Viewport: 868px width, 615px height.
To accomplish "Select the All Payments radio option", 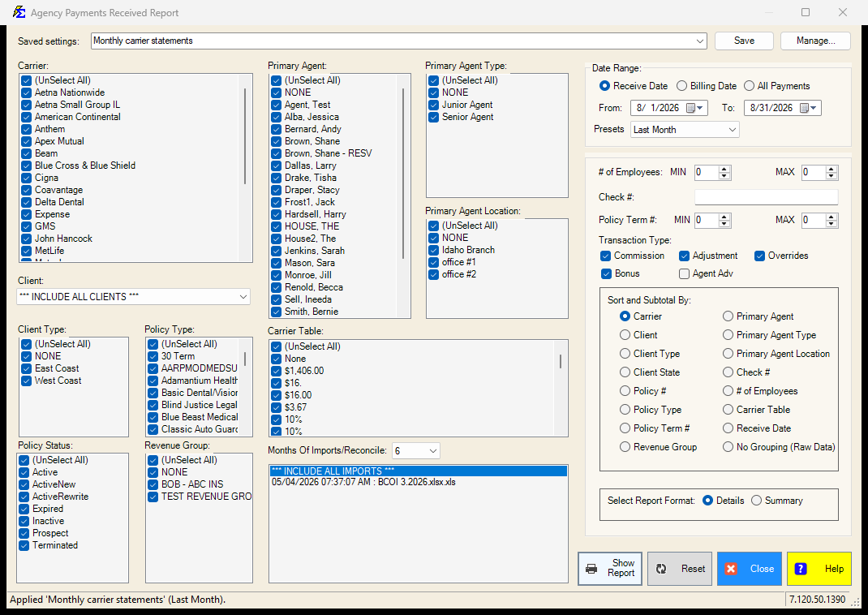I will (x=749, y=86).
